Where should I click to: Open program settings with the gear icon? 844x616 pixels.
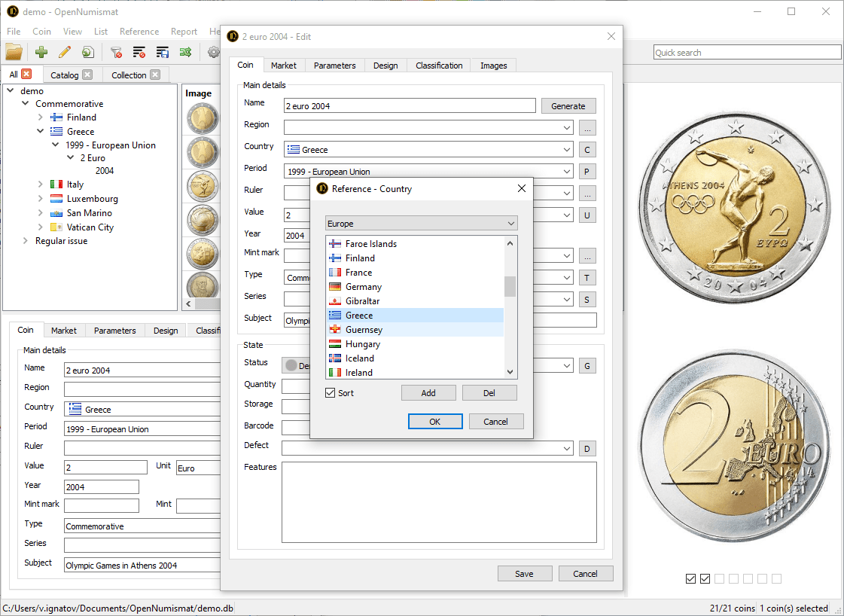213,52
